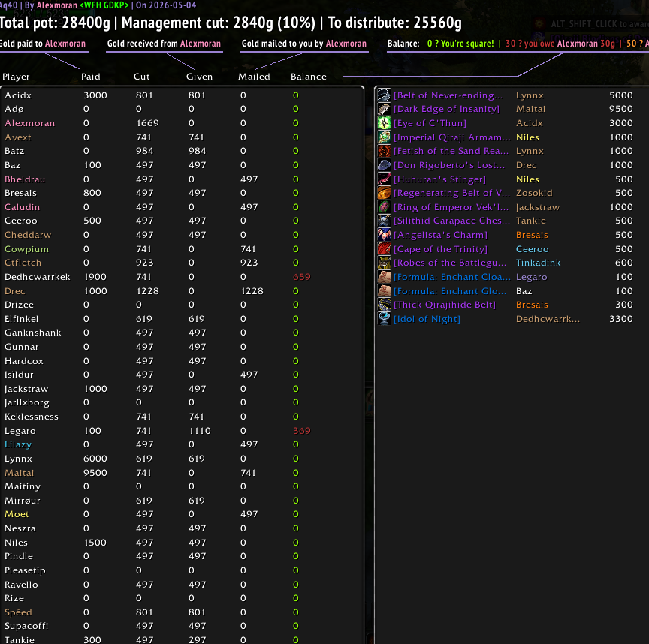Click the Fetish of the Sand Reaver icon
The width and height of the screenshot is (649, 644).
tap(384, 151)
